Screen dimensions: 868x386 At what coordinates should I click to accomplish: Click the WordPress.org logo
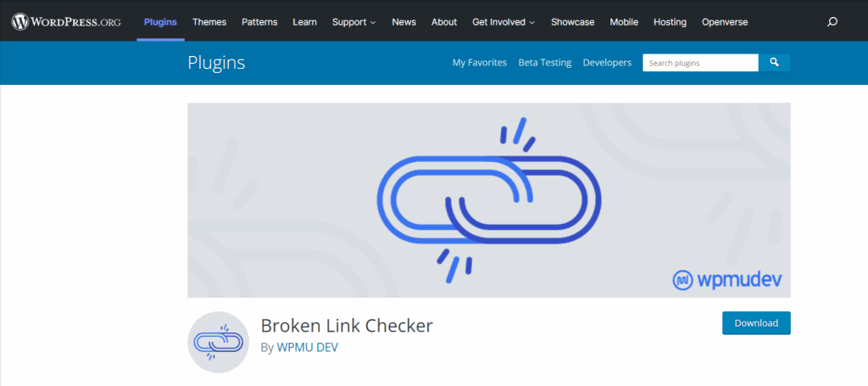[66, 22]
